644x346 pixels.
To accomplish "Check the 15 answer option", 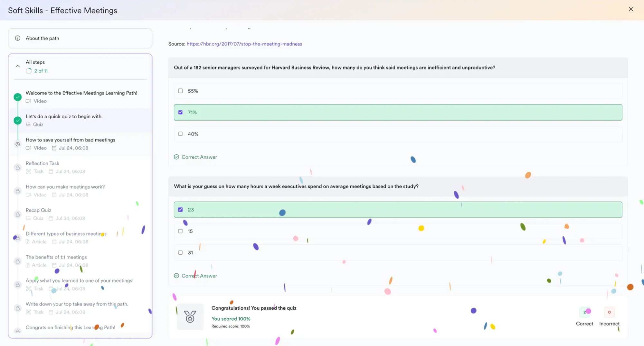I will (181, 231).
